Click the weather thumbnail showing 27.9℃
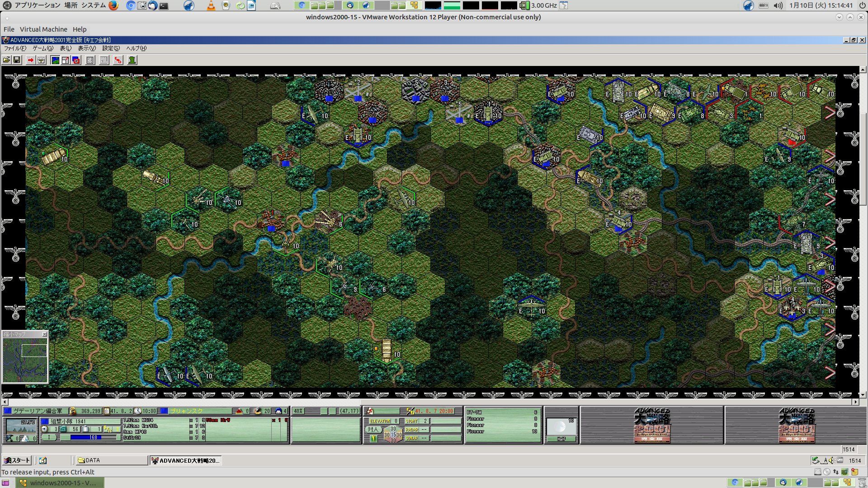 20,426
